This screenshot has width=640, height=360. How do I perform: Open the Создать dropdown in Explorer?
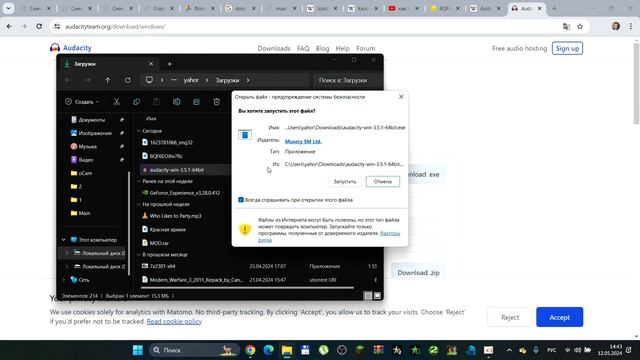click(82, 102)
